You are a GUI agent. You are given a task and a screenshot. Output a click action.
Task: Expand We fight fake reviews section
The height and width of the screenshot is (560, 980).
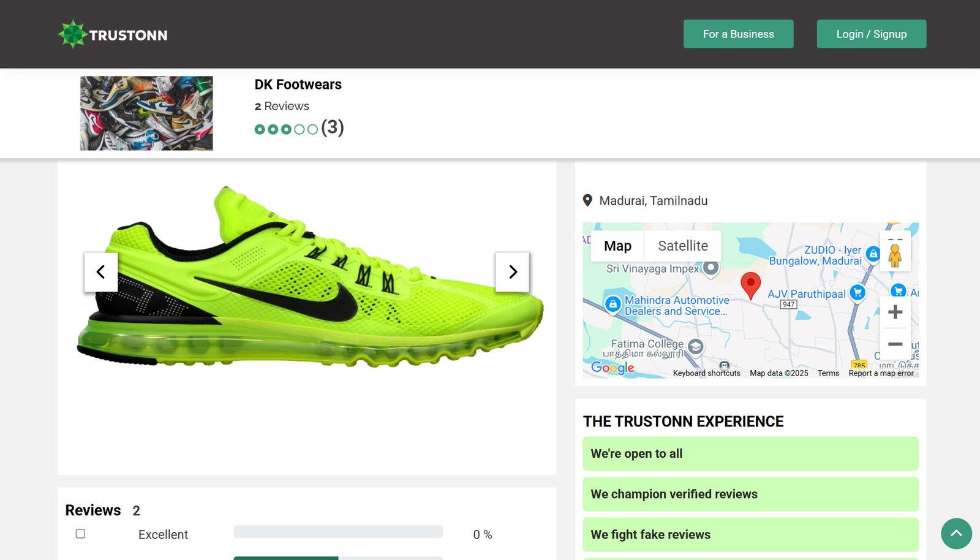750,534
